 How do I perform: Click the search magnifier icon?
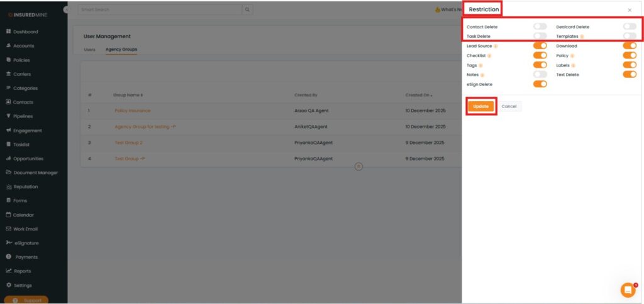tap(247, 9)
